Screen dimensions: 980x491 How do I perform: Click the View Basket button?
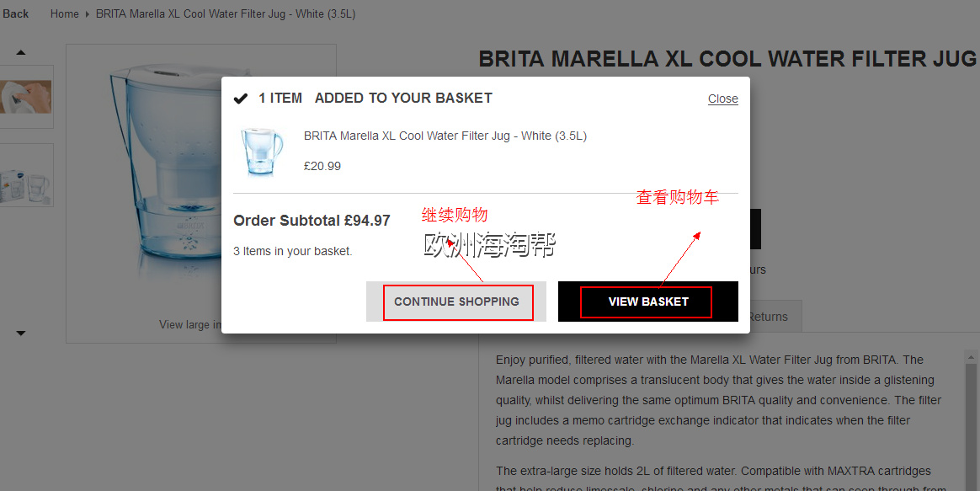[648, 302]
